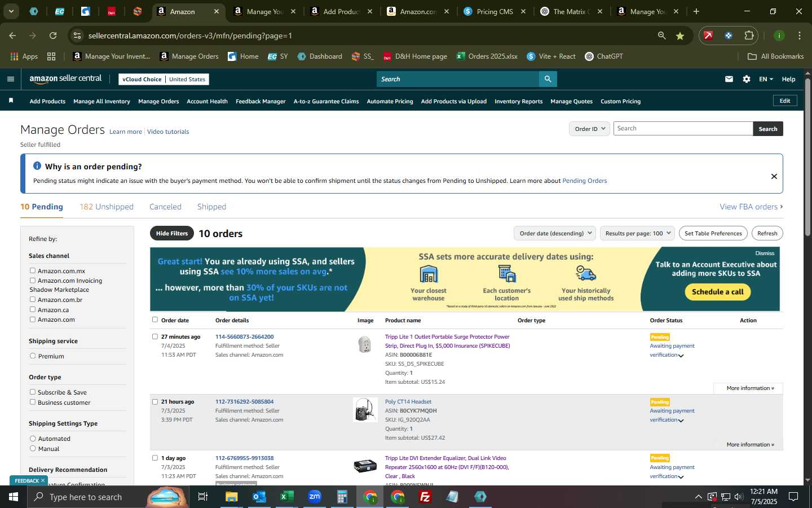
Task: Tick the select-all checkbox in table header
Action: pos(155,320)
